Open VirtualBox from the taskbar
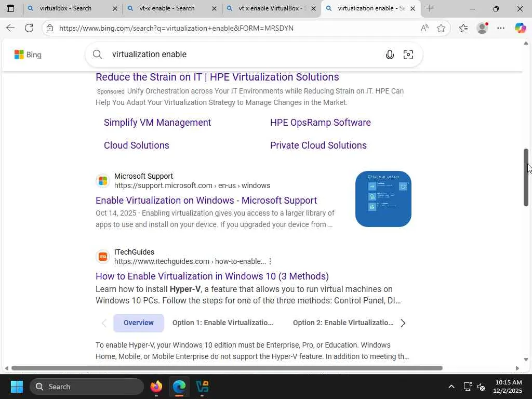 [x=202, y=387]
